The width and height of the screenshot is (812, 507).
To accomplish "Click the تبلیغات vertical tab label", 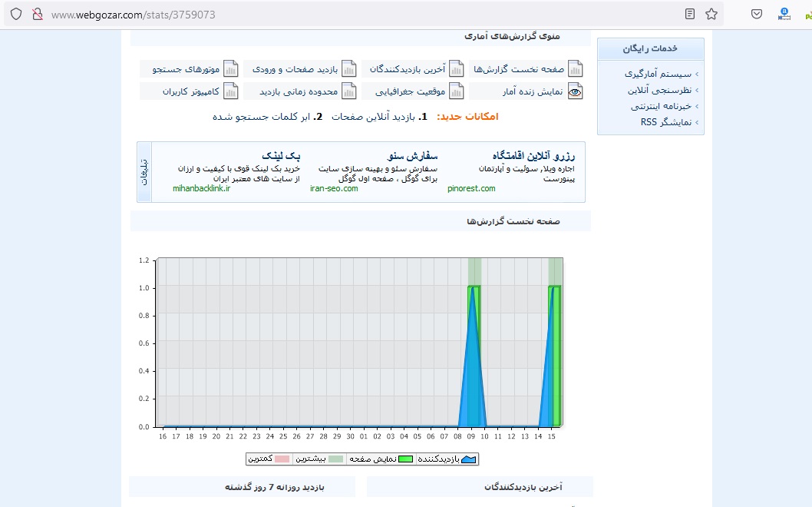I will pyautogui.click(x=144, y=172).
